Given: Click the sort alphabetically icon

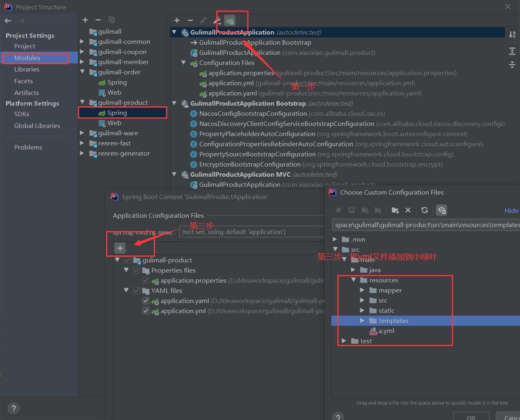Looking at the screenshot, I should (512, 35).
